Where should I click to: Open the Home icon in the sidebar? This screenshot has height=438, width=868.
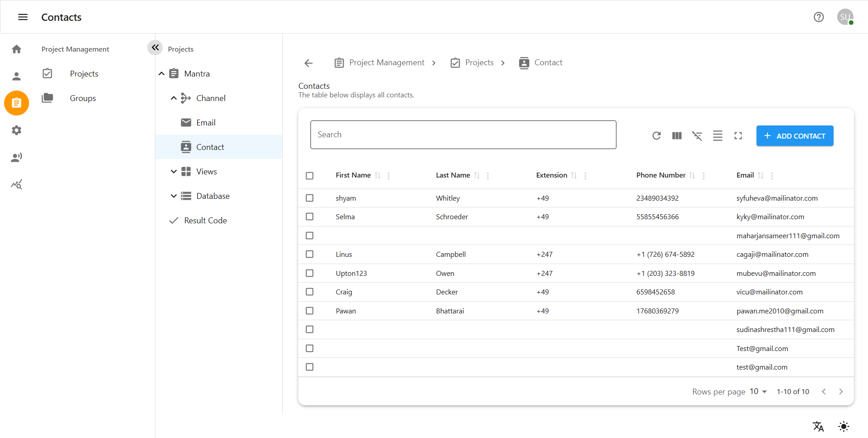click(x=16, y=49)
